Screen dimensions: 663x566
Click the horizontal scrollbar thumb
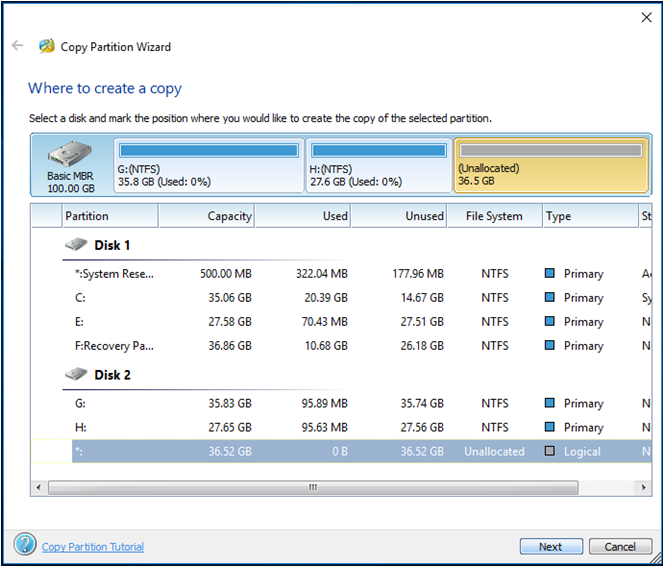click(x=313, y=487)
